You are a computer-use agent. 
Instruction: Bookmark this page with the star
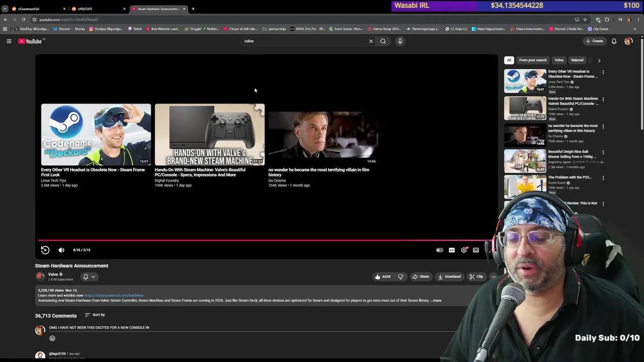(x=585, y=20)
